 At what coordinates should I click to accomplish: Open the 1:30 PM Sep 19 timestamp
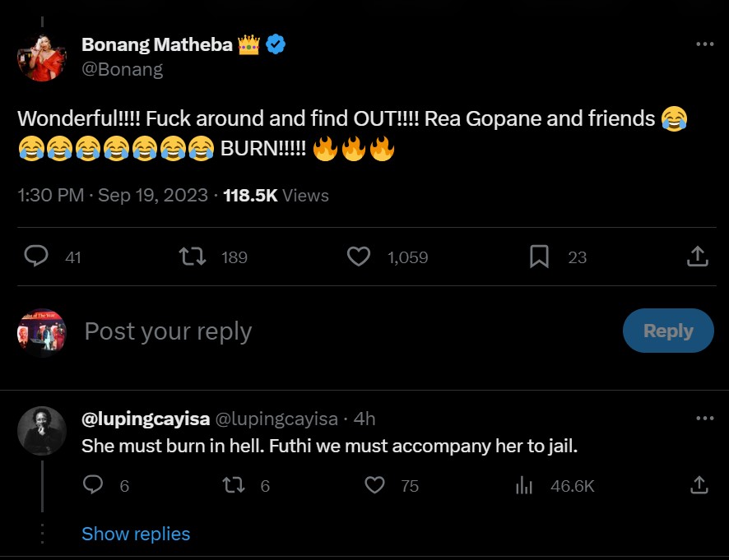[111, 196]
